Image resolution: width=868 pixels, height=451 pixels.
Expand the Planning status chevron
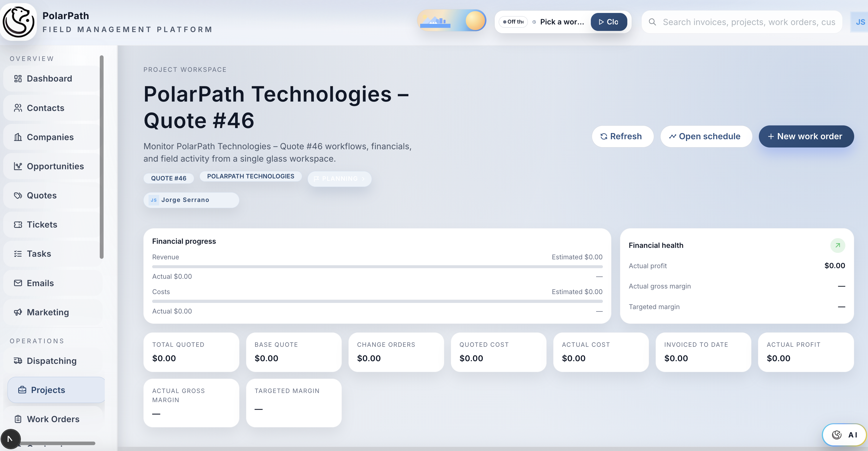pyautogui.click(x=364, y=179)
